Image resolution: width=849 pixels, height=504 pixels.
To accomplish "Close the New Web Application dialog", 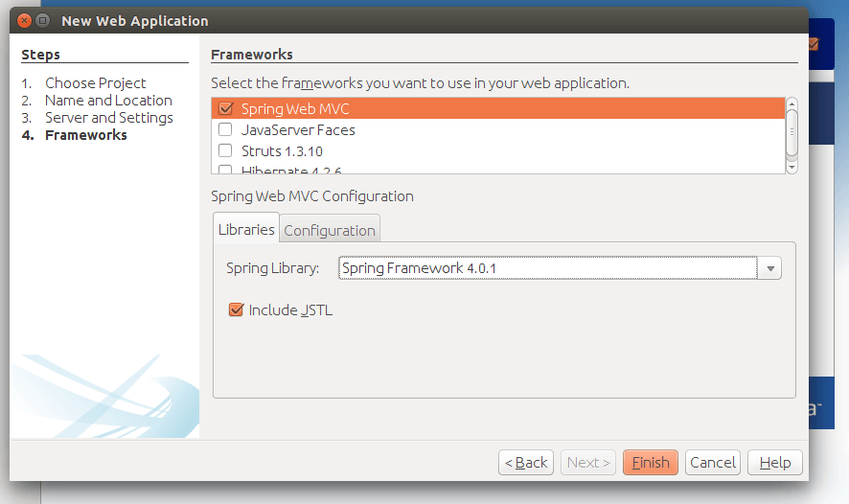I will 26,20.
